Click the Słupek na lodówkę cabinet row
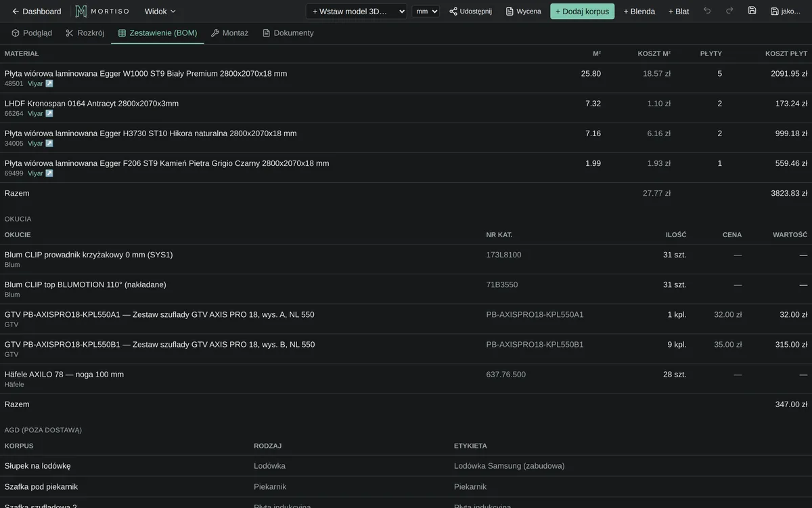This screenshot has width=812, height=508. (x=406, y=466)
